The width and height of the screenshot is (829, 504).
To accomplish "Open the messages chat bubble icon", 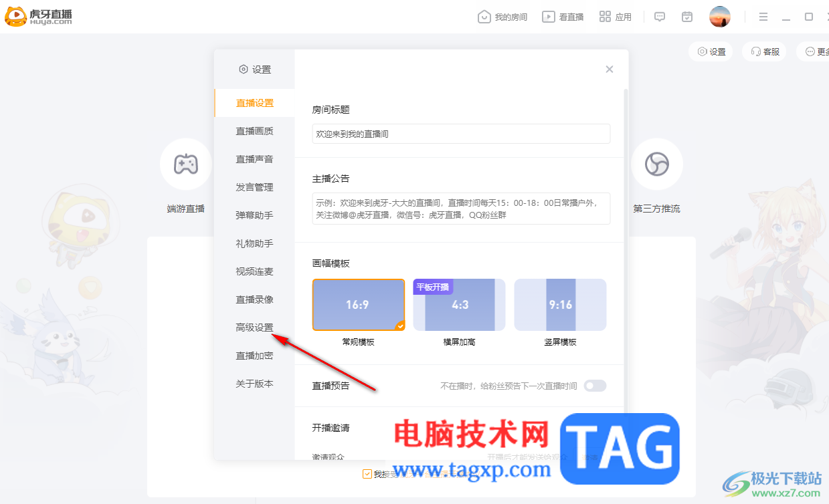I will pyautogui.click(x=660, y=17).
